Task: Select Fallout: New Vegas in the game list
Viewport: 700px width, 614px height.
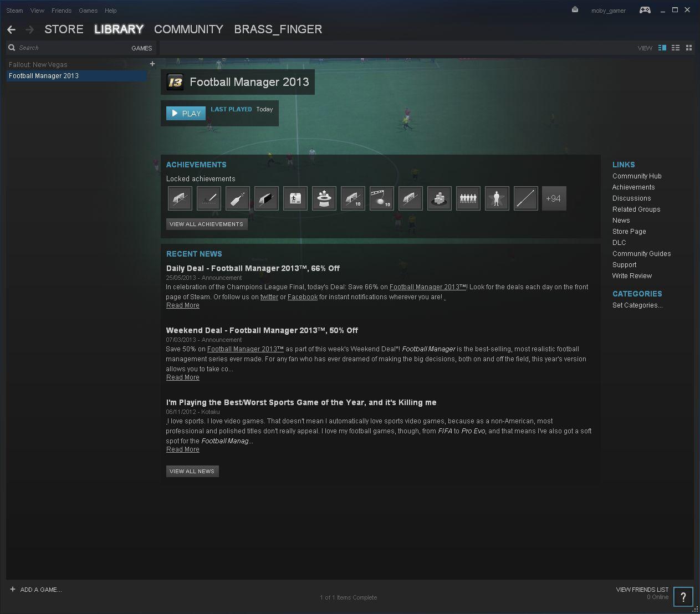Action: tap(76, 65)
